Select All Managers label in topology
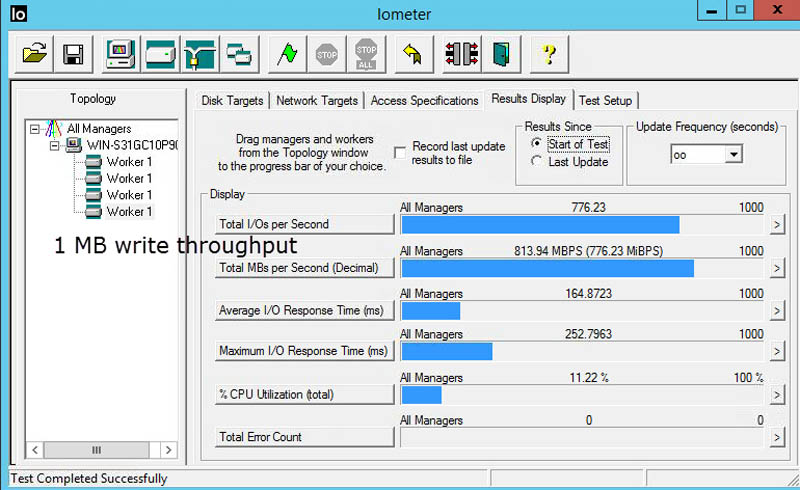The image size is (800, 490). click(x=99, y=129)
